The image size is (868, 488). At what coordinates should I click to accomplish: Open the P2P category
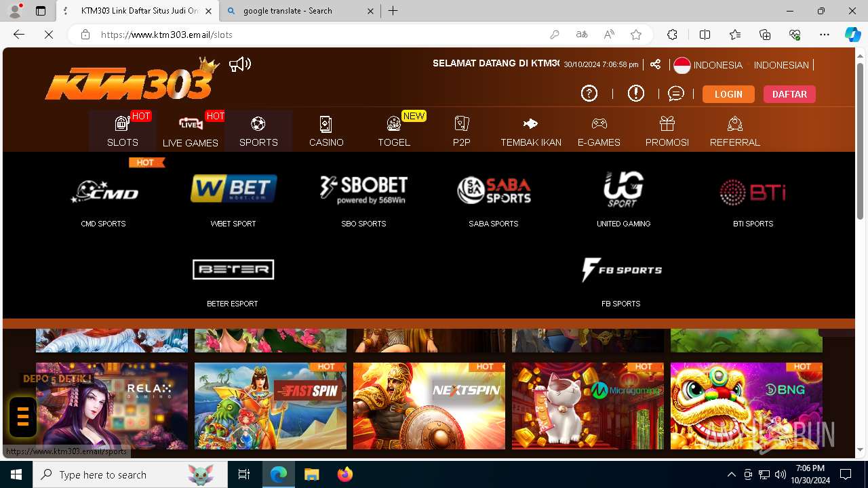pos(462,131)
